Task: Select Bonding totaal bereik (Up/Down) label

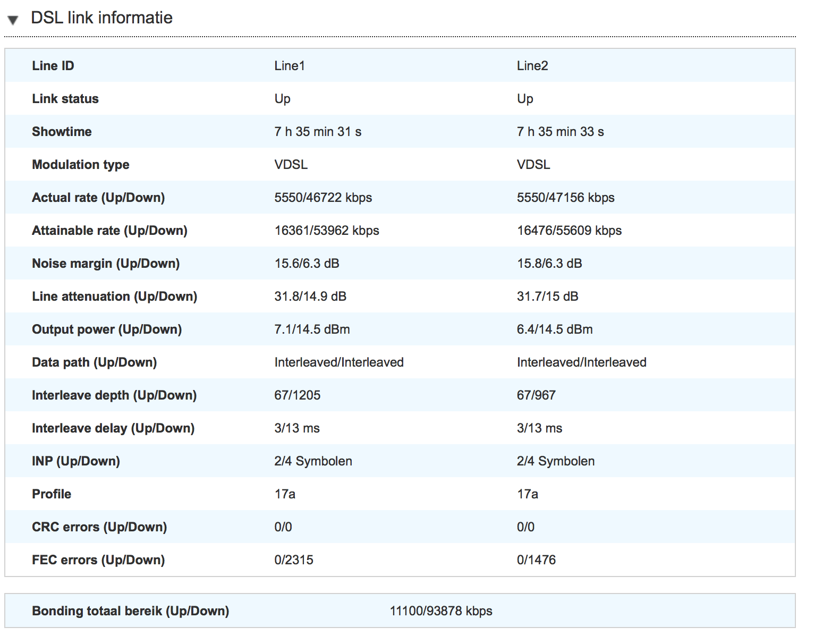Action: 131,611
